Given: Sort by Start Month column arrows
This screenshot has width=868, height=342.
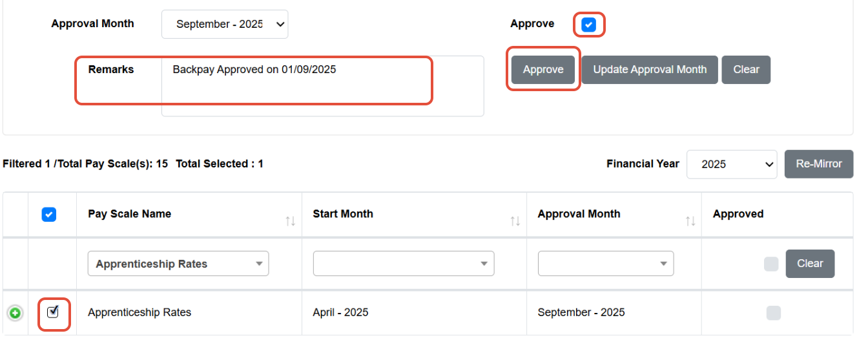Looking at the screenshot, I should [515, 221].
